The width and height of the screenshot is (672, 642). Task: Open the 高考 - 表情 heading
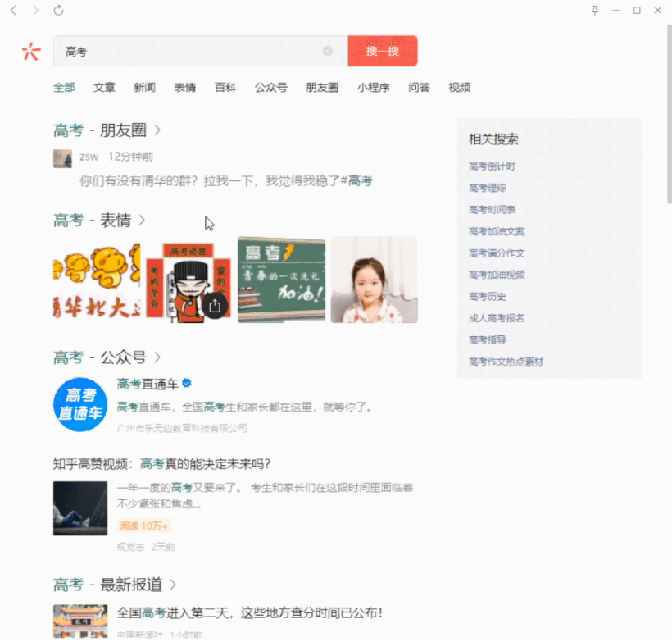[x=92, y=220]
